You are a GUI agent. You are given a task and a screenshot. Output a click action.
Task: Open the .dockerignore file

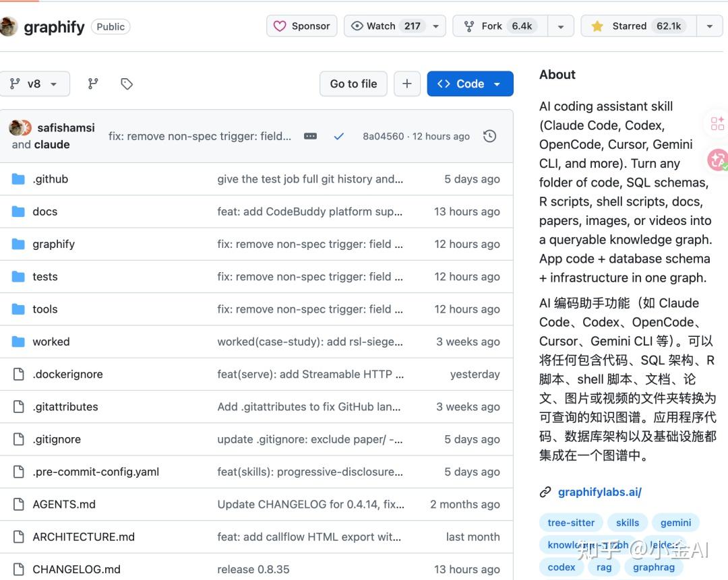68,374
